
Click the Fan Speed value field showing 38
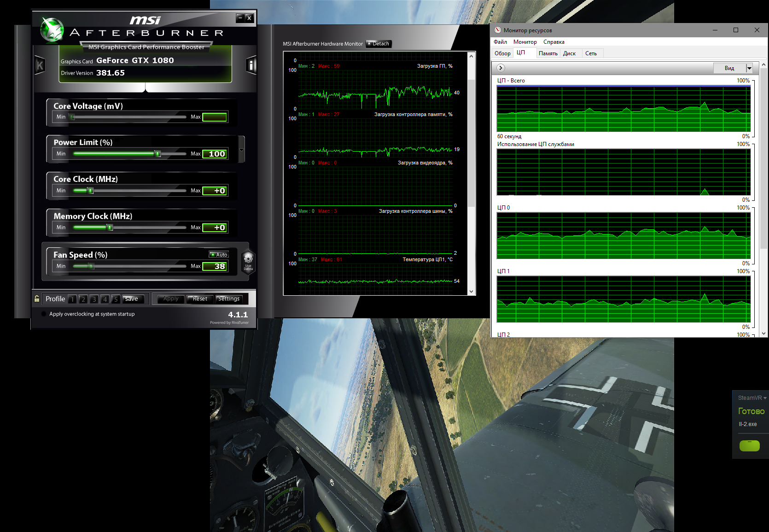pos(215,266)
